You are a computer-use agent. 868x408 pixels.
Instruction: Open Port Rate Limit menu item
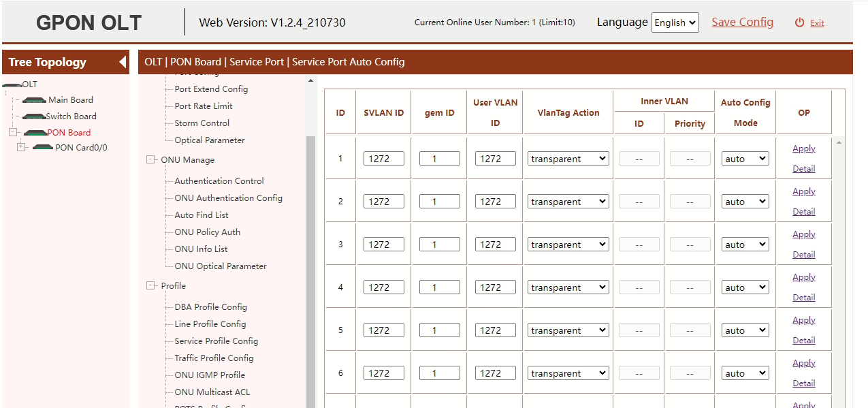204,106
